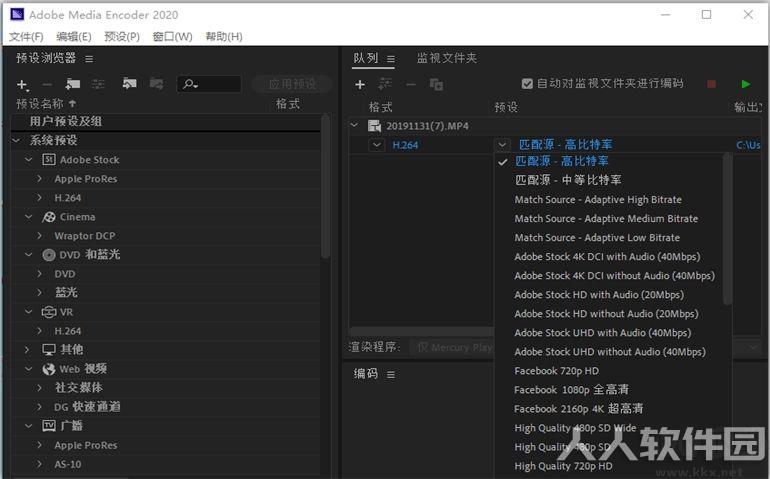
Task: Select Adobe Stock UHD without Audio (40Mbps)
Action: [610, 352]
